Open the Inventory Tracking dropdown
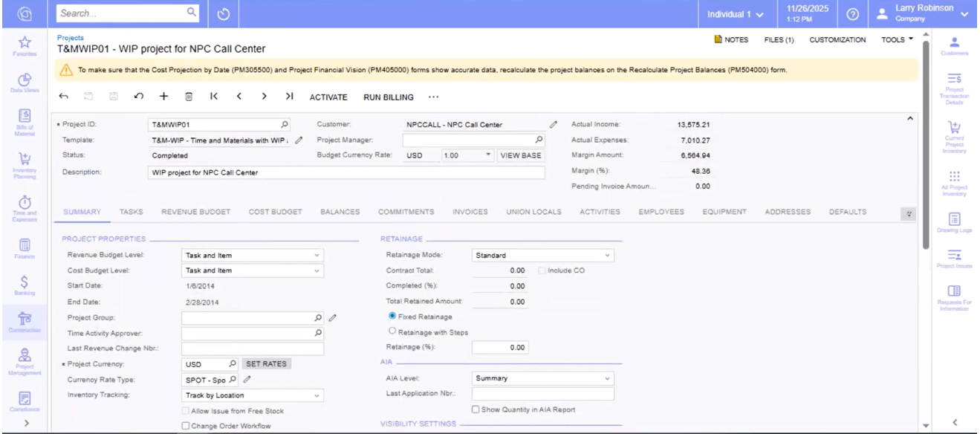This screenshot has height=434, width=980. click(253, 395)
